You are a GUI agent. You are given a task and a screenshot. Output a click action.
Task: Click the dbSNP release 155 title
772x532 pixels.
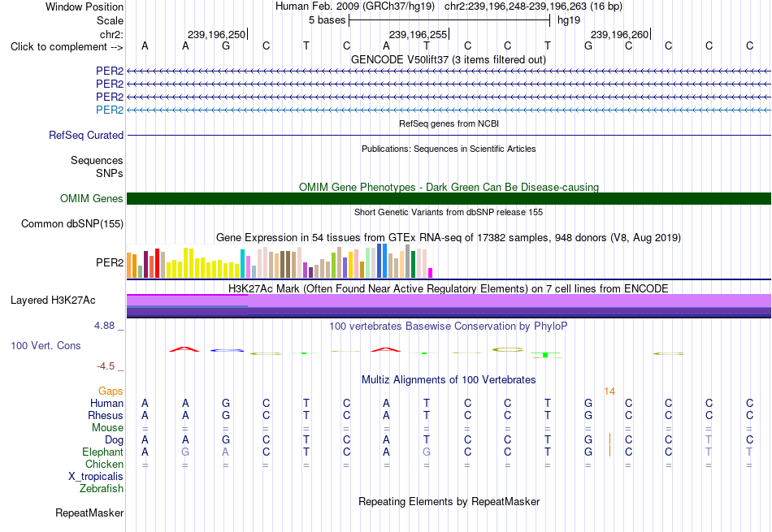tap(449, 212)
